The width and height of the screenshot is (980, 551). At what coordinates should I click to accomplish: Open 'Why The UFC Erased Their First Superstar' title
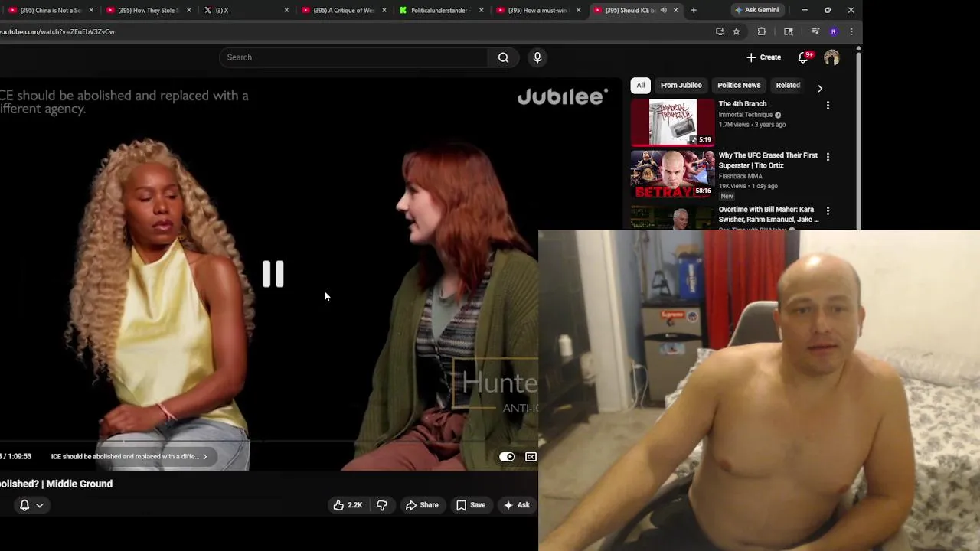[x=768, y=160]
